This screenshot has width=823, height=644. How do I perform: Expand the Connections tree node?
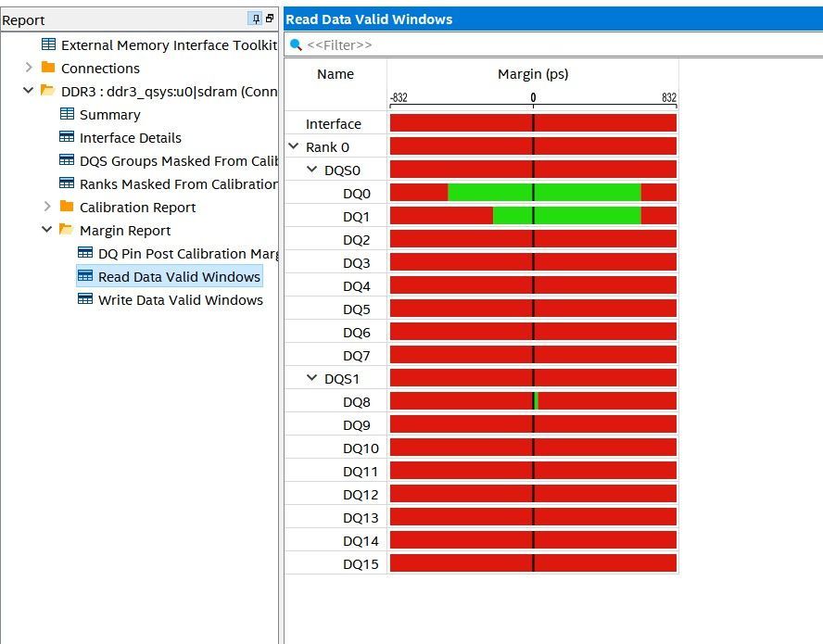click(x=29, y=68)
